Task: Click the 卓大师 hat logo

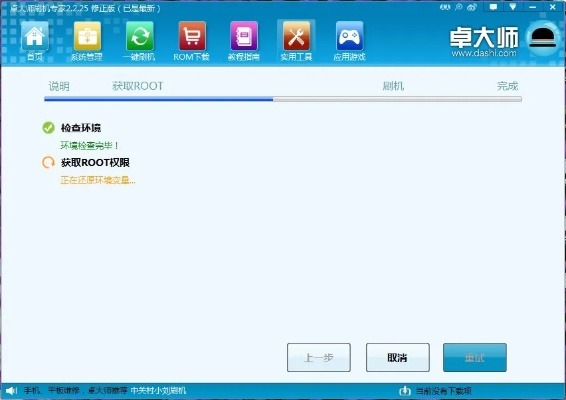Action: (x=543, y=38)
